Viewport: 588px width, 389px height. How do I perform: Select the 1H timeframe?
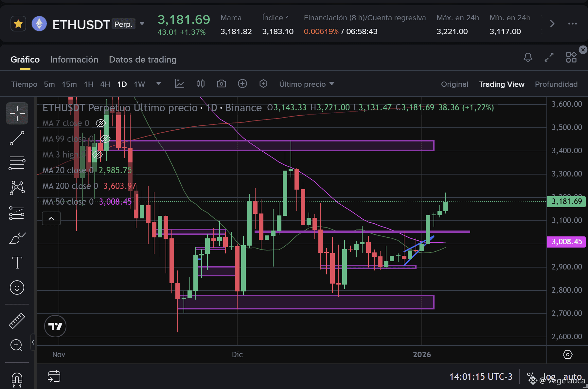pyautogui.click(x=89, y=84)
